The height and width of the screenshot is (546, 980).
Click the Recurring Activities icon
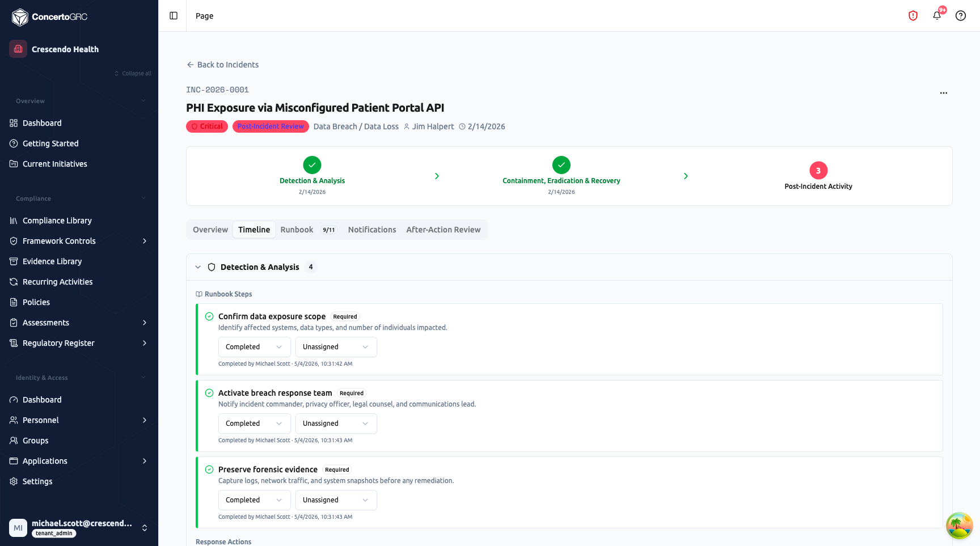tap(14, 282)
